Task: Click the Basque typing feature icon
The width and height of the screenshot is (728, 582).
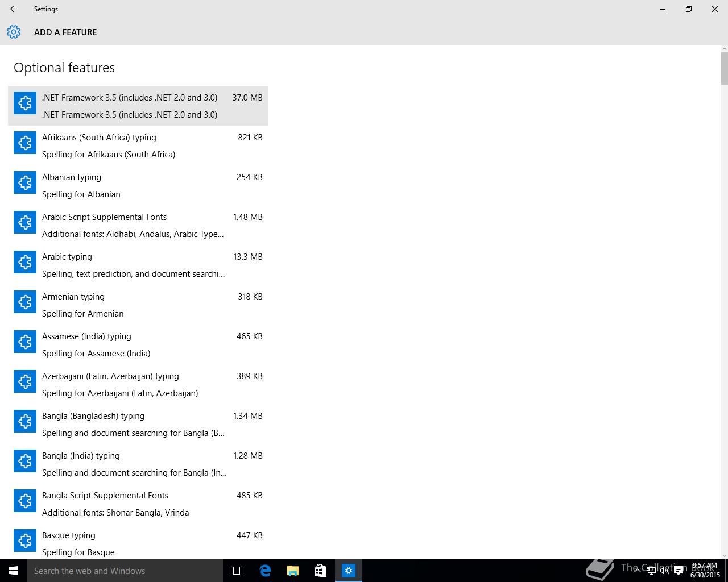Action: pyautogui.click(x=25, y=541)
